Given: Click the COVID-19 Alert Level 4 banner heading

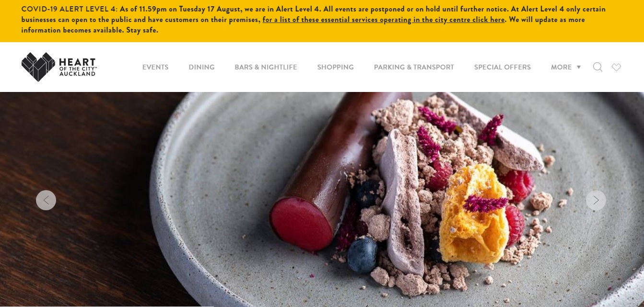Looking at the screenshot, I should 69,9.
